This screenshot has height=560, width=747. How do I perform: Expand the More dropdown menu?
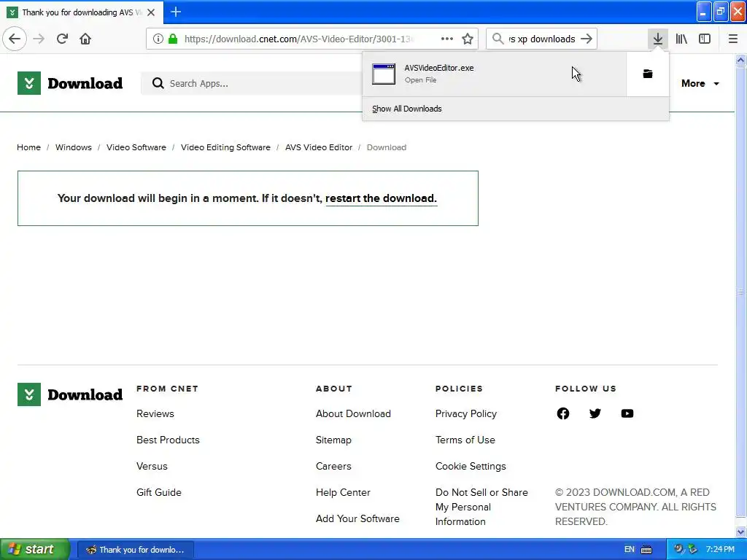(x=700, y=83)
